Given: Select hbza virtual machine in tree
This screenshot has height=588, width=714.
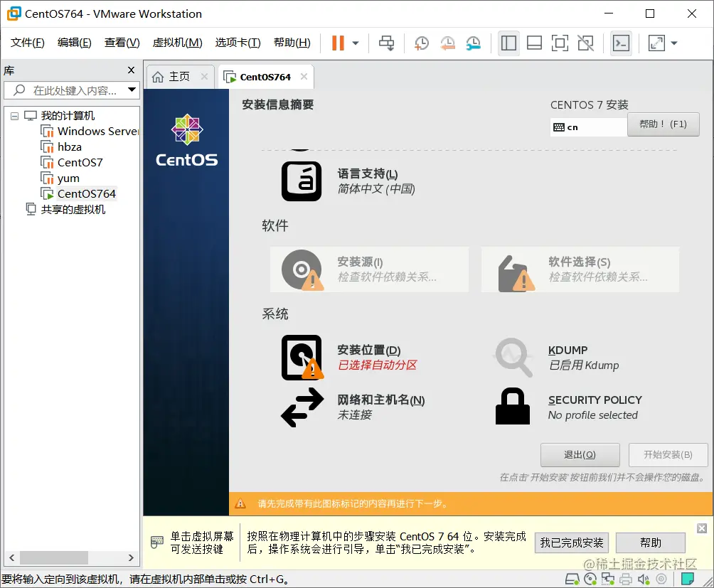Looking at the screenshot, I should [61, 147].
